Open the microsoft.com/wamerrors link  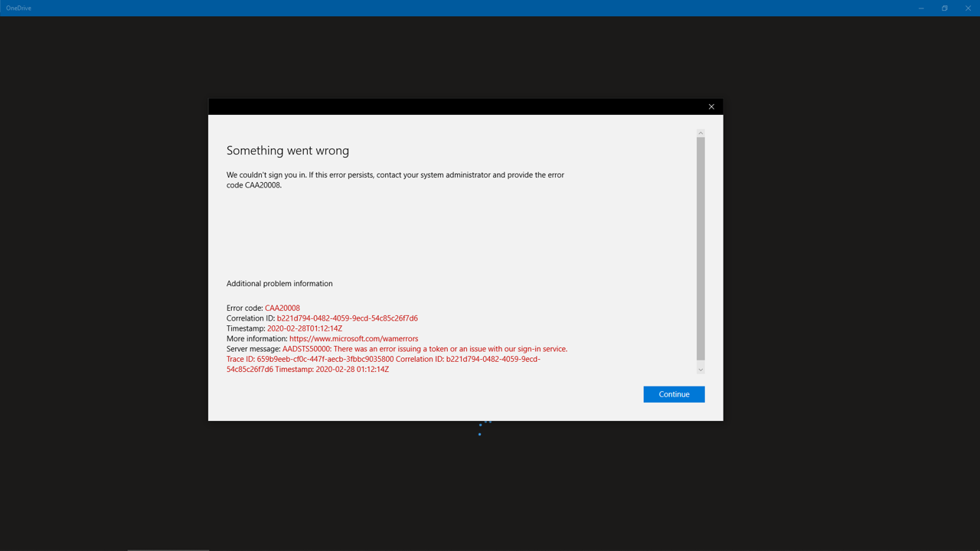click(x=354, y=338)
